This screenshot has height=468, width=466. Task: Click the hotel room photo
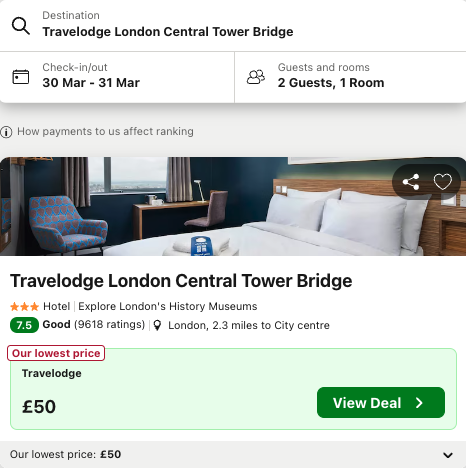point(233,206)
